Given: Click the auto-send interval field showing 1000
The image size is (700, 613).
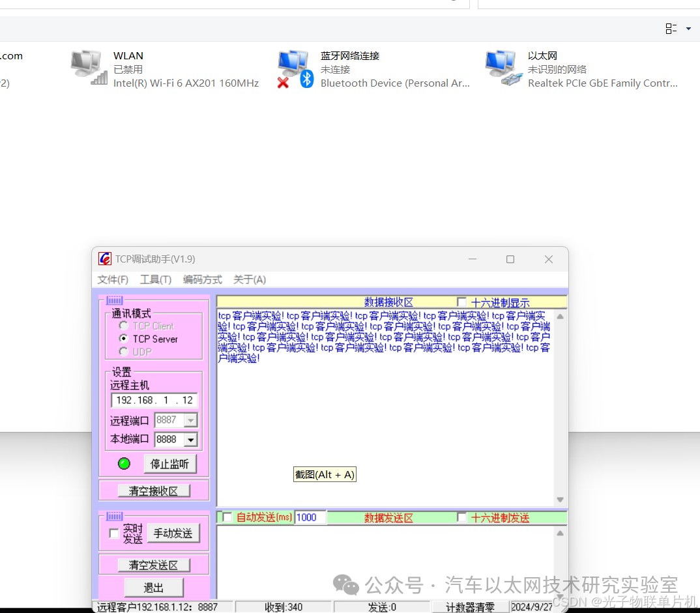Looking at the screenshot, I should (x=310, y=517).
